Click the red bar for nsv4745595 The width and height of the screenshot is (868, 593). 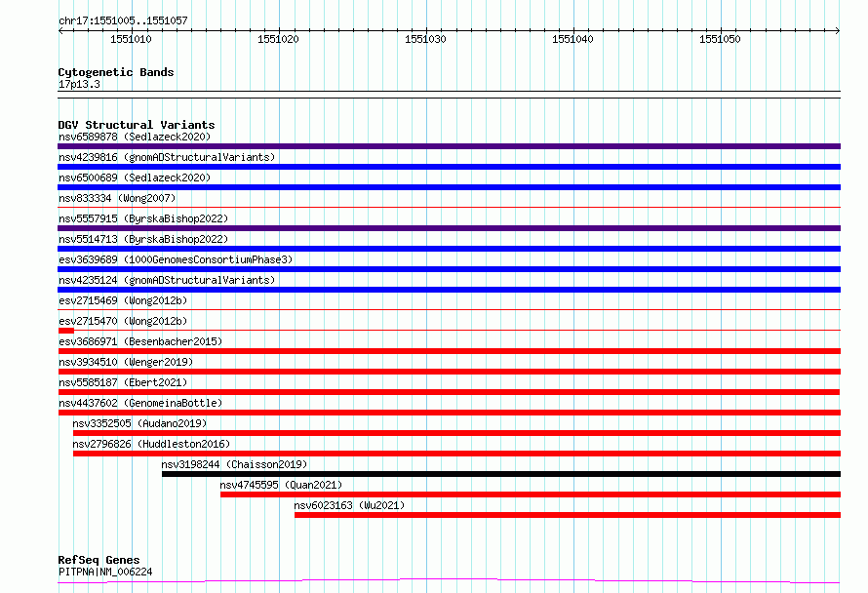point(531,494)
